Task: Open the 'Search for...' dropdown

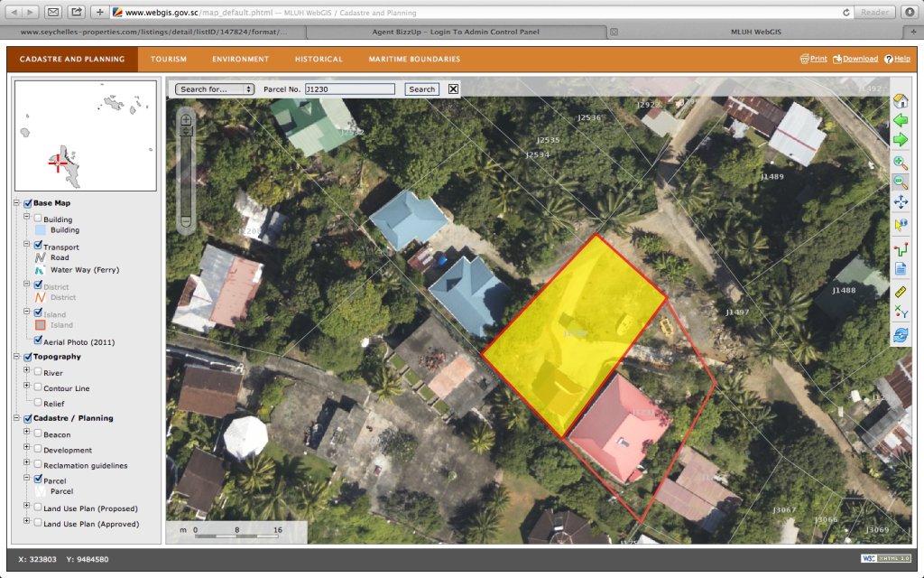Action: click(216, 89)
